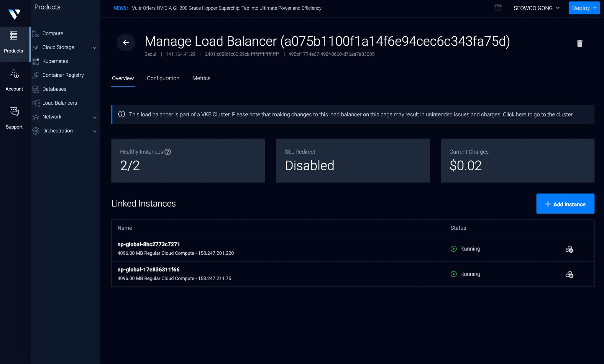Click the Add instance button
Viewport: 604px width, 364px height.
(x=565, y=204)
